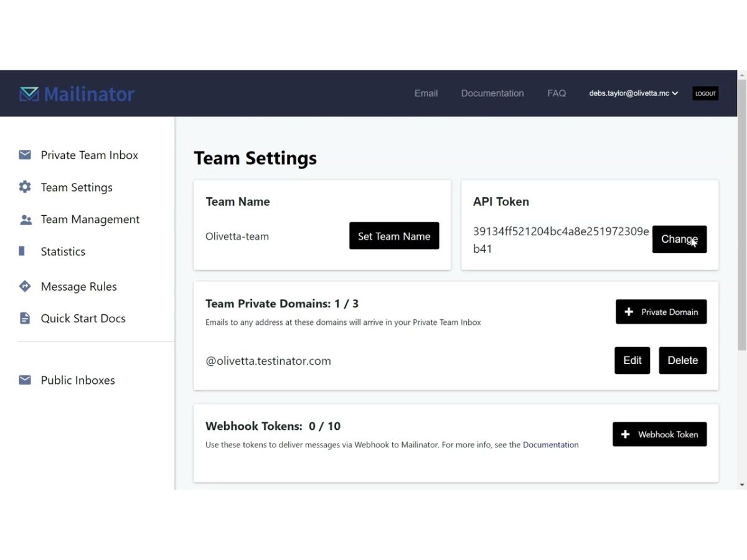The image size is (747, 560).
Task: Click the Set Team Name button
Action: [x=394, y=236]
